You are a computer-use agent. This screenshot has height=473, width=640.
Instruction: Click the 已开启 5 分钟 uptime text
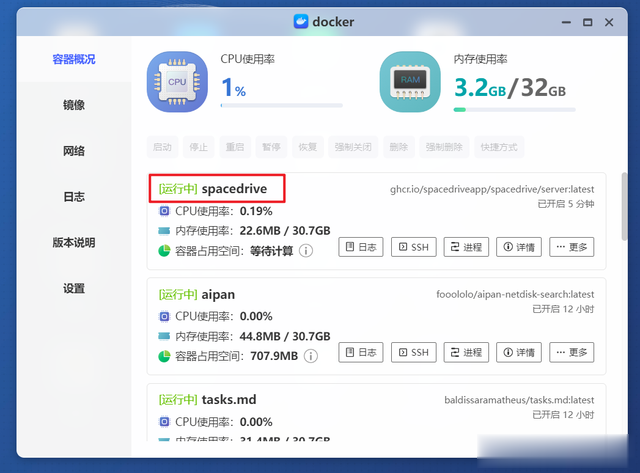click(566, 204)
